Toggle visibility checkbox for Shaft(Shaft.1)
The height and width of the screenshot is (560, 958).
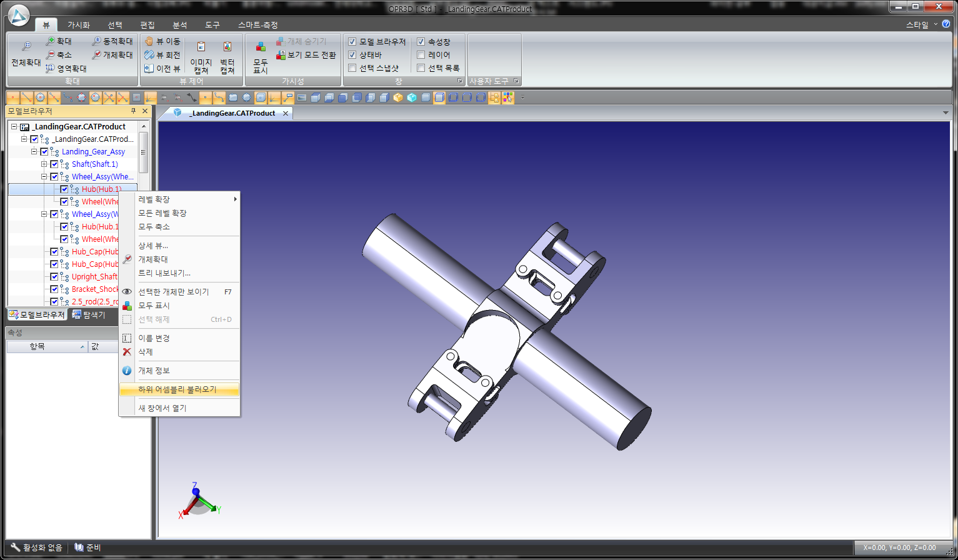[54, 164]
